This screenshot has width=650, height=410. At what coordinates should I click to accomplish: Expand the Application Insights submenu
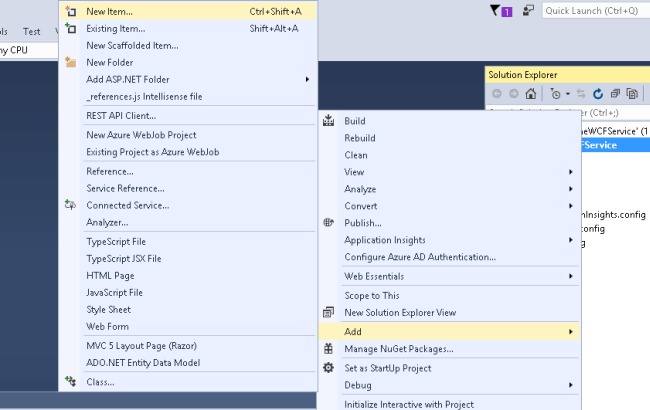click(449, 240)
